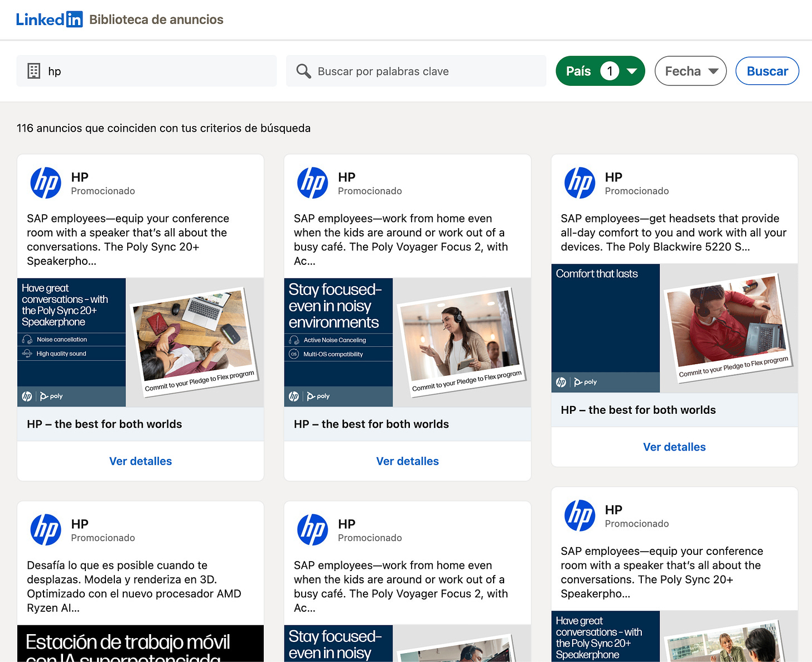Click HP logo on Poly Blackwire 5220 ad

tap(580, 183)
